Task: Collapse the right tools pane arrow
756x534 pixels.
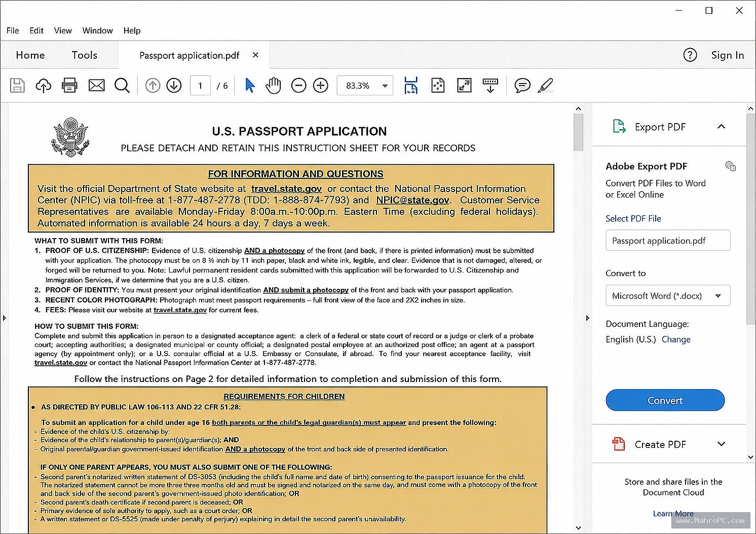Action: (x=587, y=318)
